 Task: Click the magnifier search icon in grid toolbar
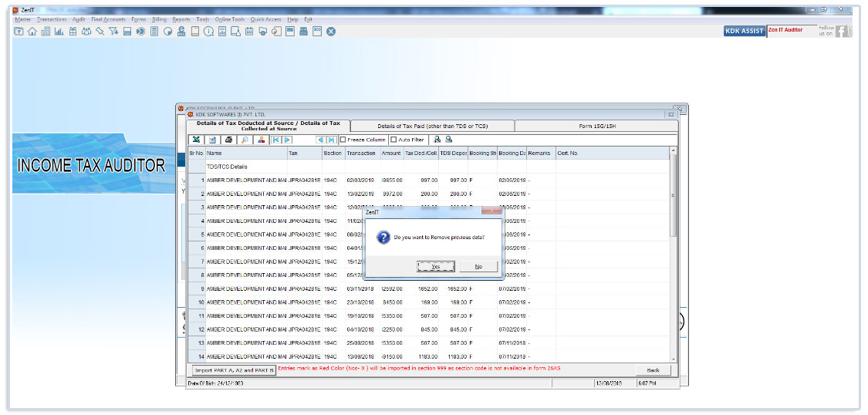pyautogui.click(x=244, y=140)
